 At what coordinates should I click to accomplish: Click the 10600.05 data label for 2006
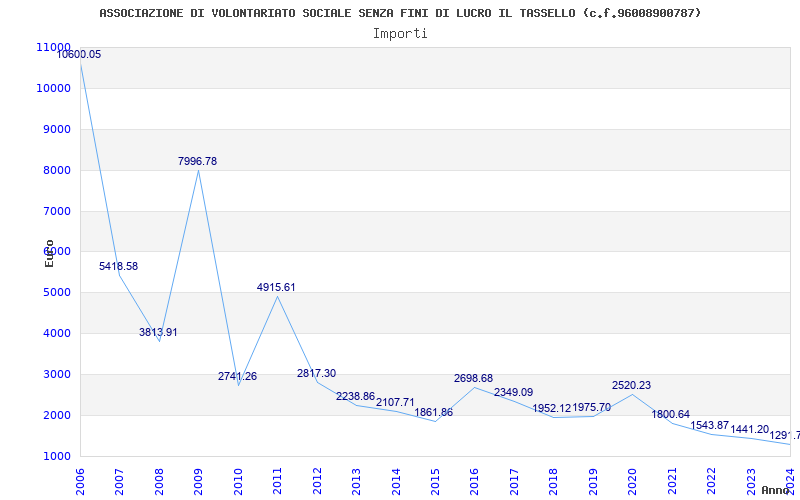coord(79,55)
